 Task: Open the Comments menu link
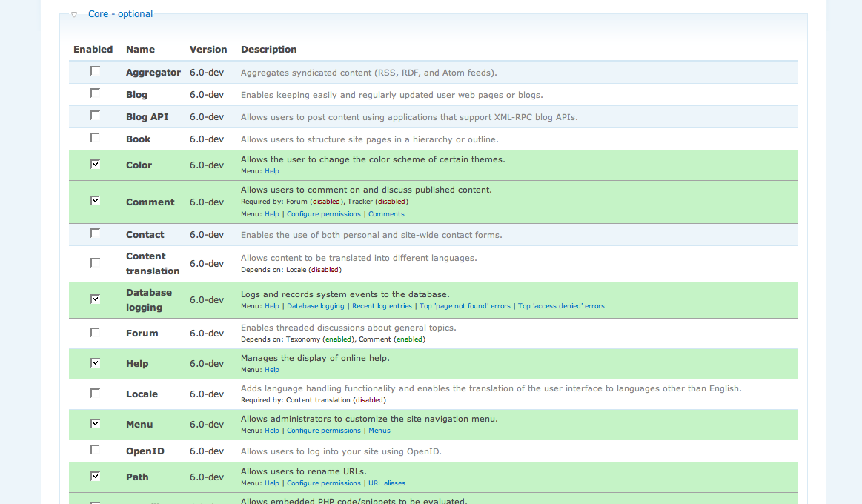pyautogui.click(x=386, y=213)
